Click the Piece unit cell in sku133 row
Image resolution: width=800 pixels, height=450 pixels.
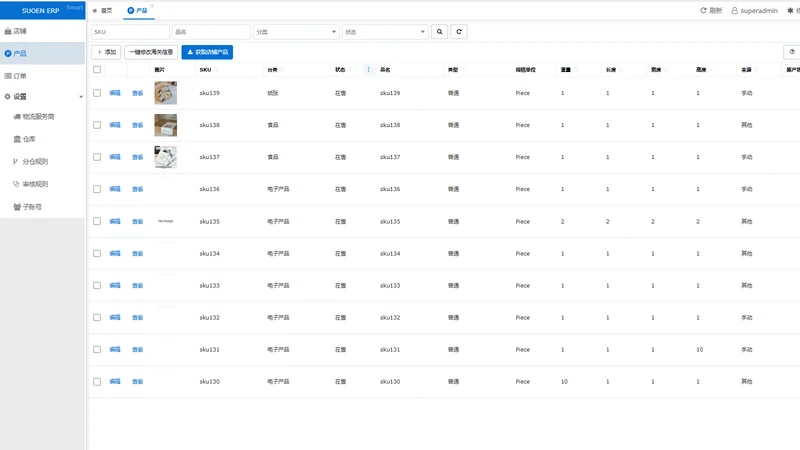522,286
